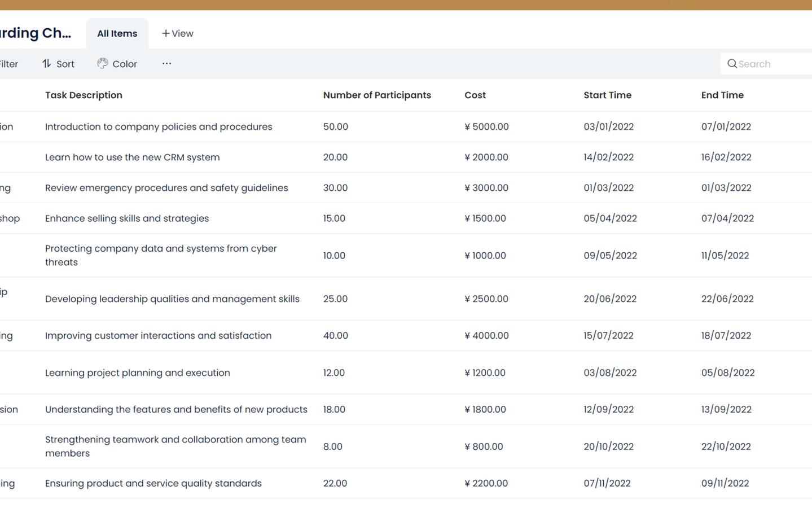Add a new view with + View

pyautogui.click(x=178, y=33)
